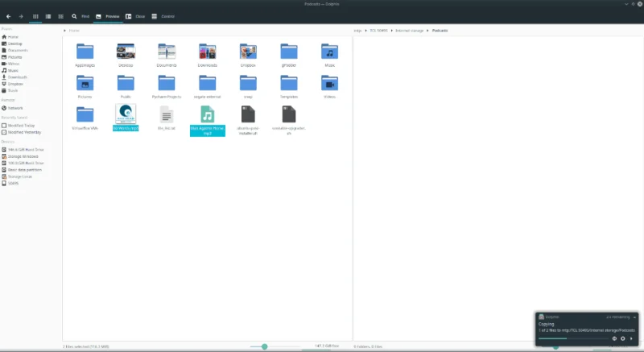Open the 5049S phone device in sidebar
This screenshot has height=352, width=644.
tap(10, 183)
